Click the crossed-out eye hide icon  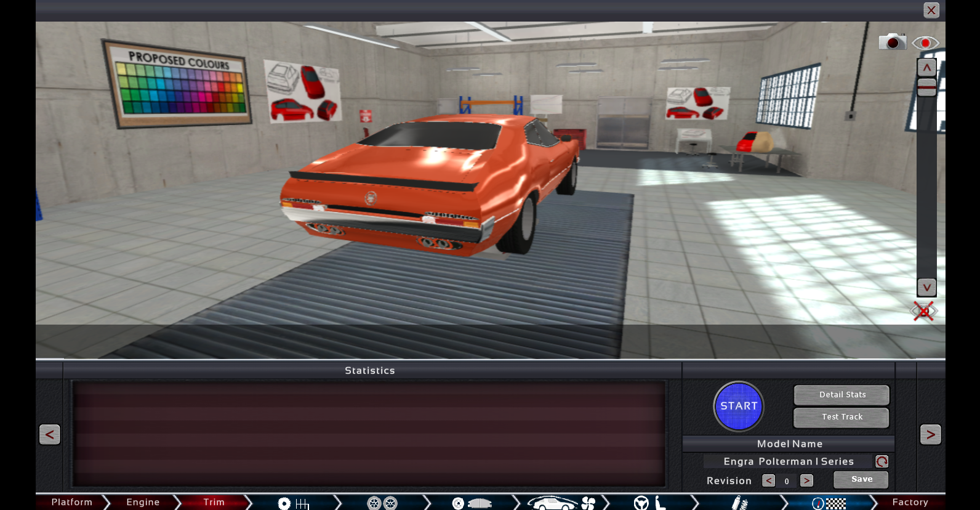coord(923,311)
